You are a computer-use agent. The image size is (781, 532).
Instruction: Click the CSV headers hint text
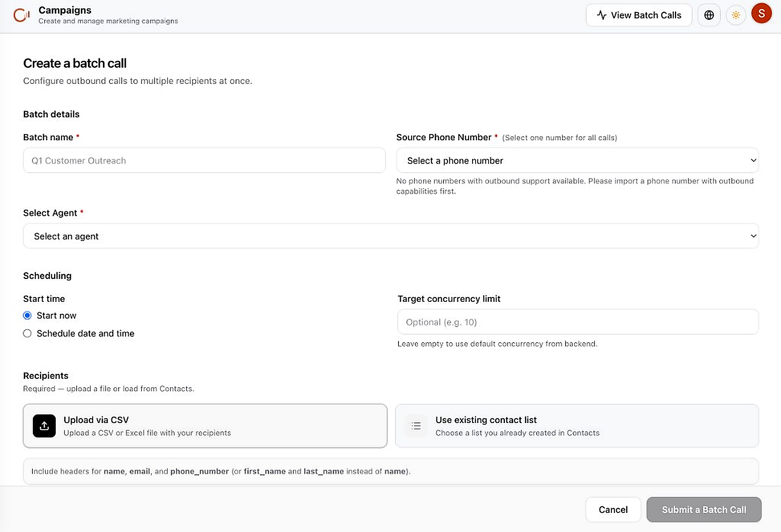click(221, 471)
